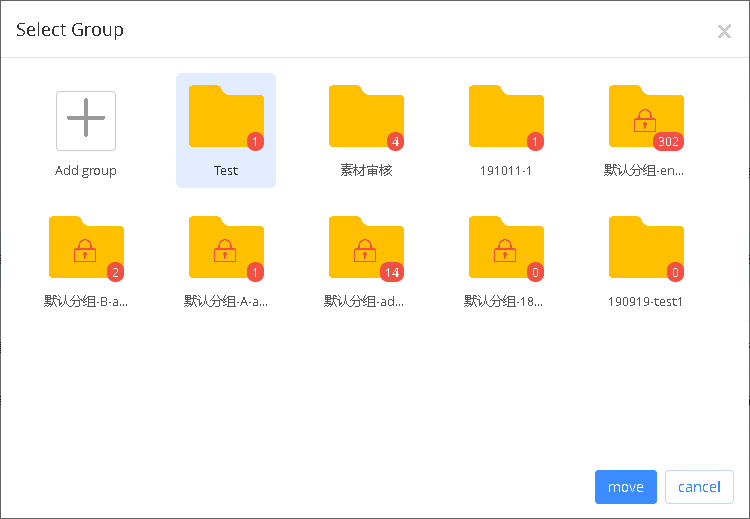750x519 pixels.
Task: Click the Add group plus icon
Action: pyautogui.click(x=86, y=121)
